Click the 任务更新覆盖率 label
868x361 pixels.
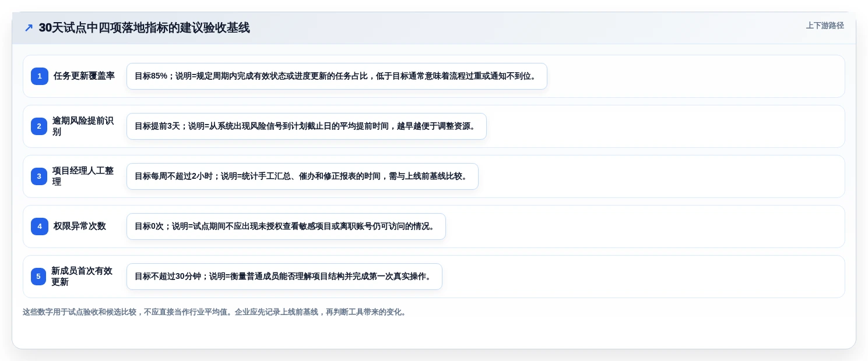tap(84, 76)
